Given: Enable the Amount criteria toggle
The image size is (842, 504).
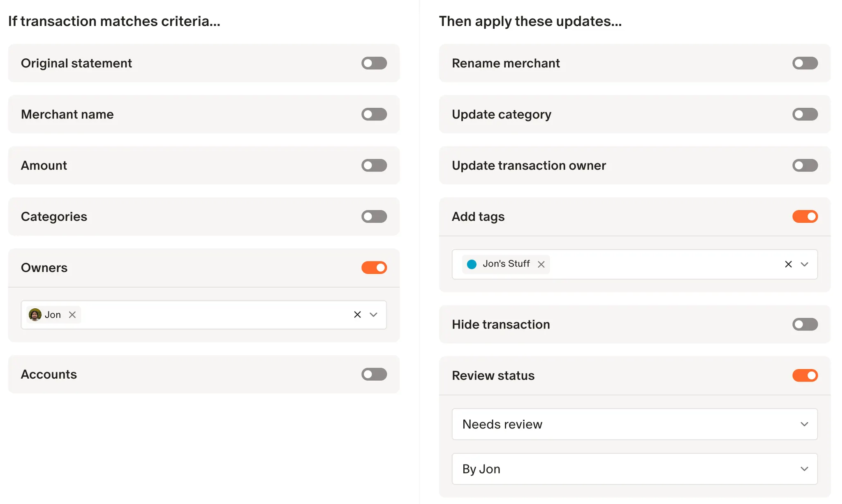Looking at the screenshot, I should 374,166.
